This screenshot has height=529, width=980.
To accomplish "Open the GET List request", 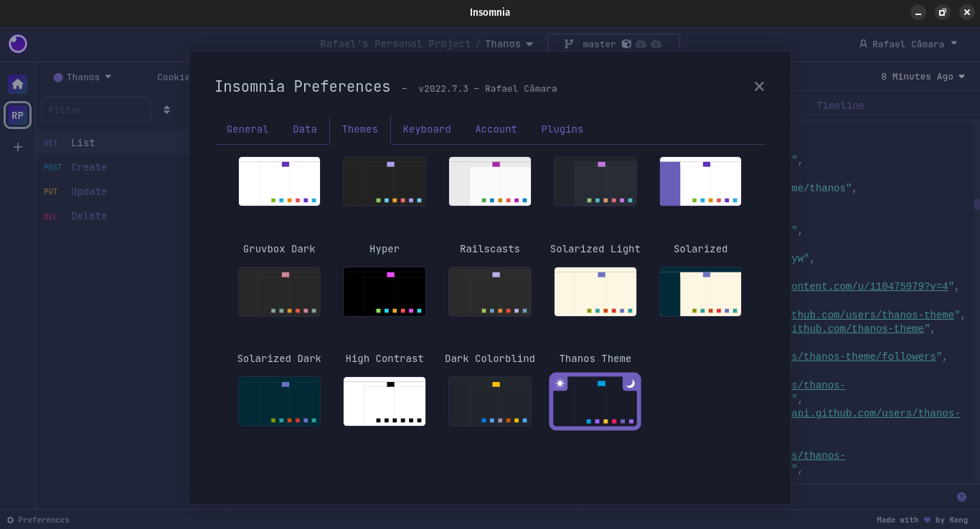I will click(113, 143).
